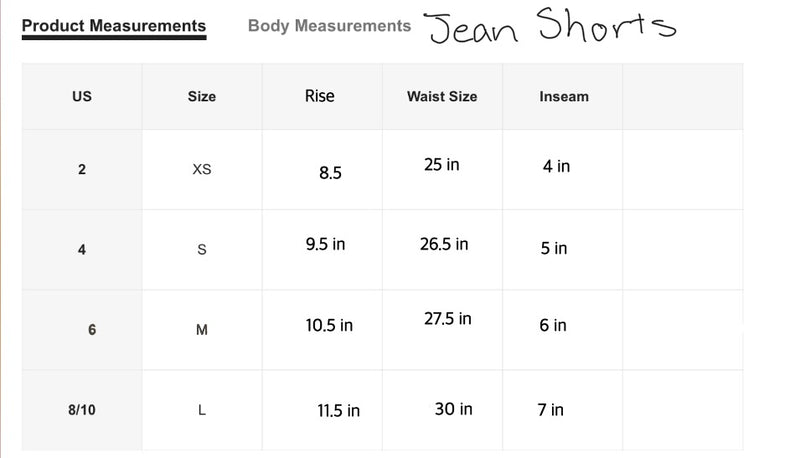Open the Body Measurements tab
The width and height of the screenshot is (800, 458).
329,26
